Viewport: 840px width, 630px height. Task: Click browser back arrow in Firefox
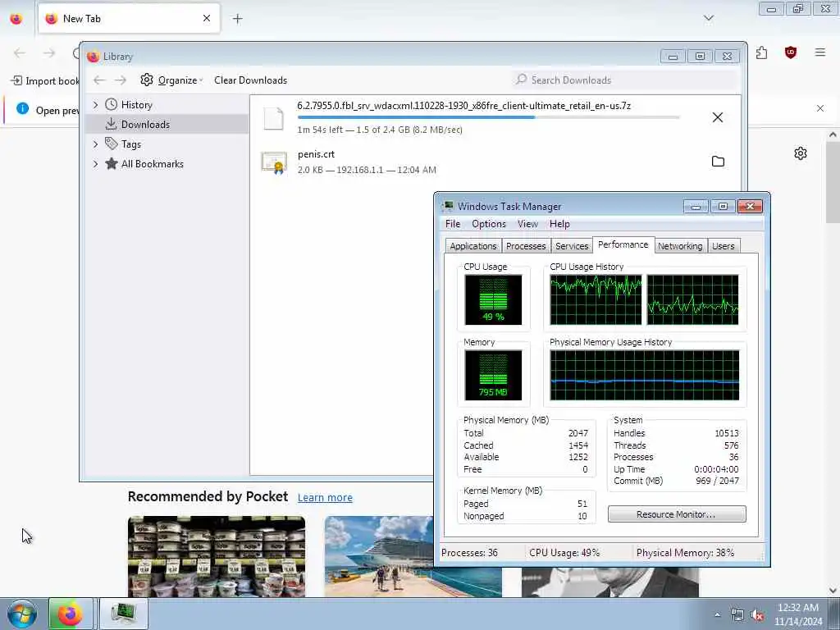tap(20, 52)
